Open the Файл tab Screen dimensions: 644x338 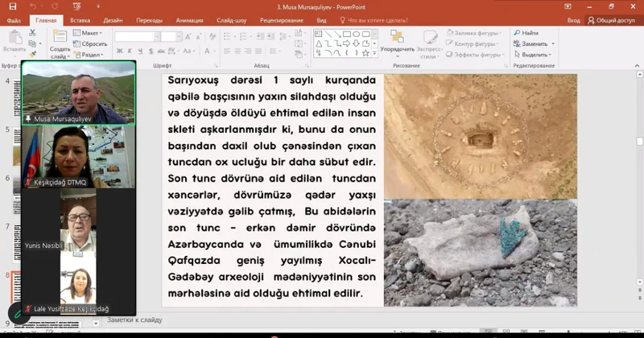[x=14, y=20]
